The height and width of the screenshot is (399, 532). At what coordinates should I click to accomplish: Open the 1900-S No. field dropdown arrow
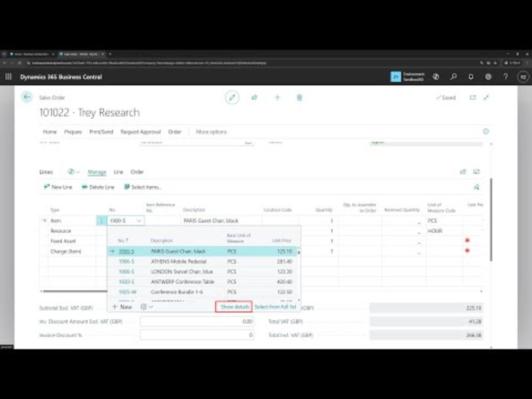pyautogui.click(x=139, y=221)
